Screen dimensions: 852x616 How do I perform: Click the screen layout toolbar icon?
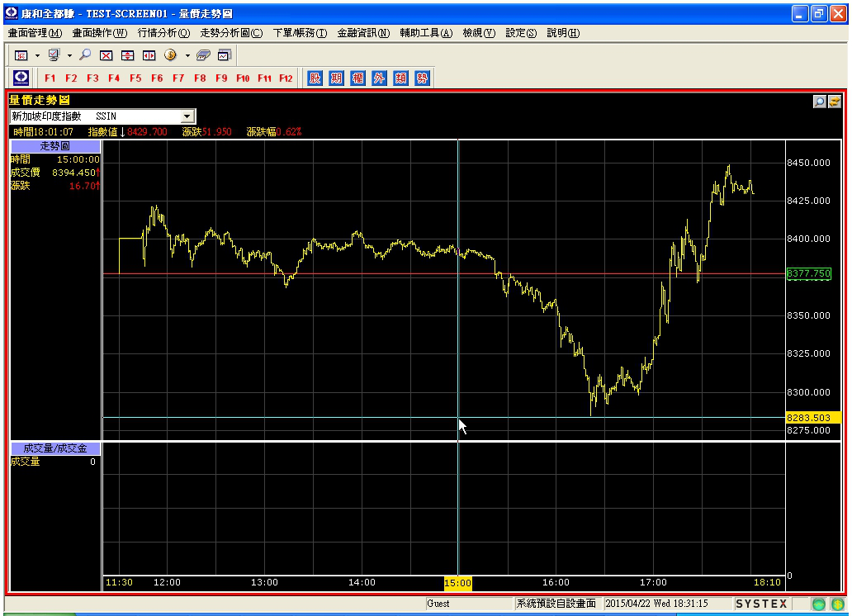point(21,55)
